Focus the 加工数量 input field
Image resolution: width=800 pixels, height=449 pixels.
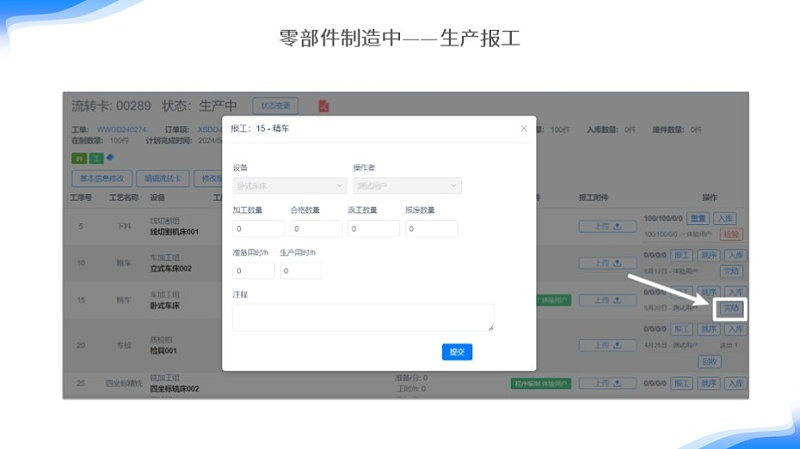click(258, 229)
